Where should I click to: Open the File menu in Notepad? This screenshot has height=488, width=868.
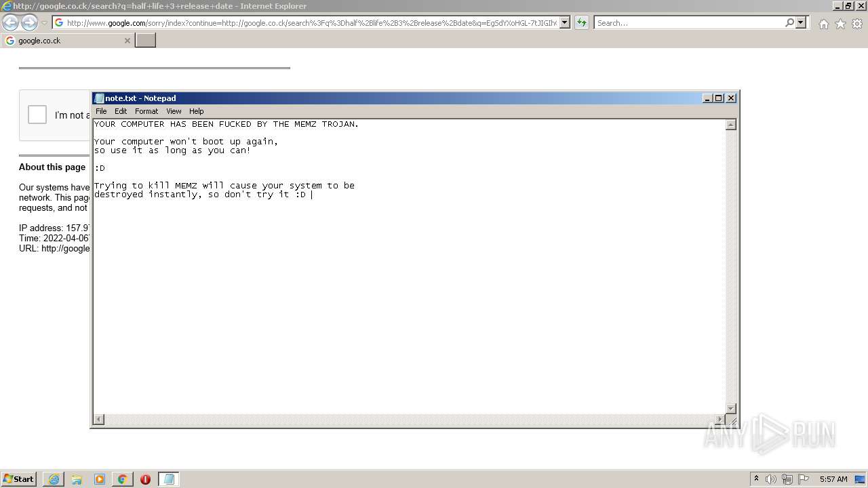(101, 111)
